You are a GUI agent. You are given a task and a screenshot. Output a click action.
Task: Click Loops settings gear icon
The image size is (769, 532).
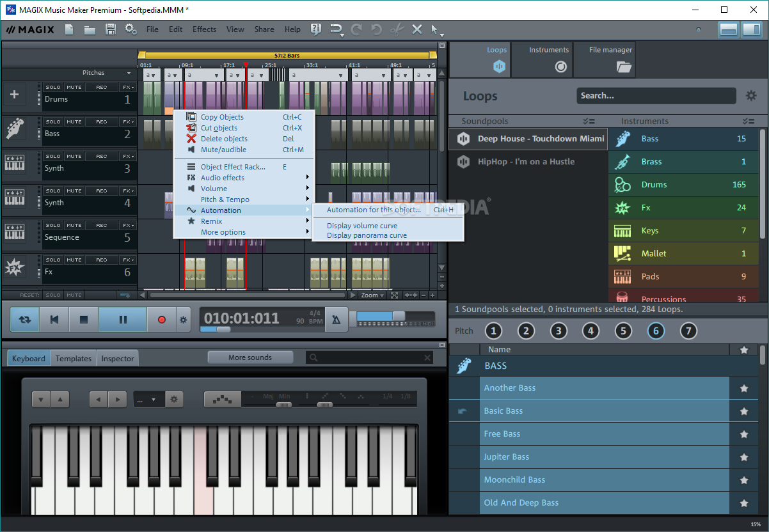750,96
